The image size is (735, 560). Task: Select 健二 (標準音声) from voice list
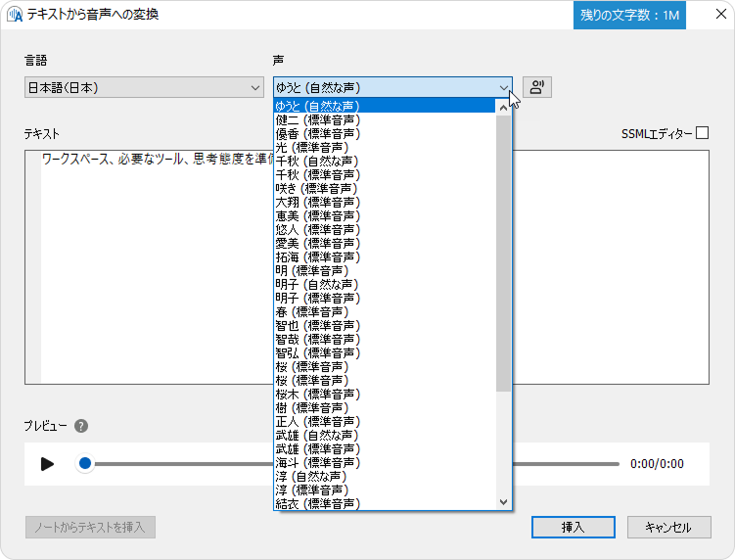coord(318,119)
